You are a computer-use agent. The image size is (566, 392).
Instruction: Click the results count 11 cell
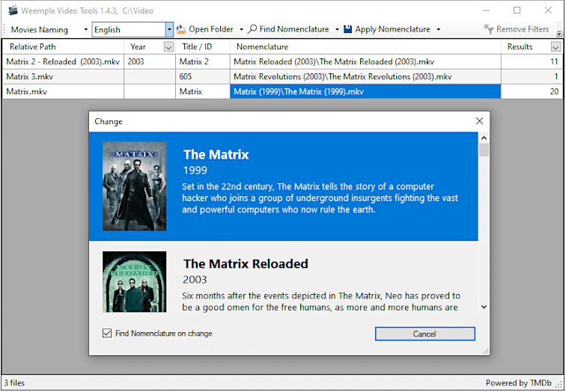point(532,61)
